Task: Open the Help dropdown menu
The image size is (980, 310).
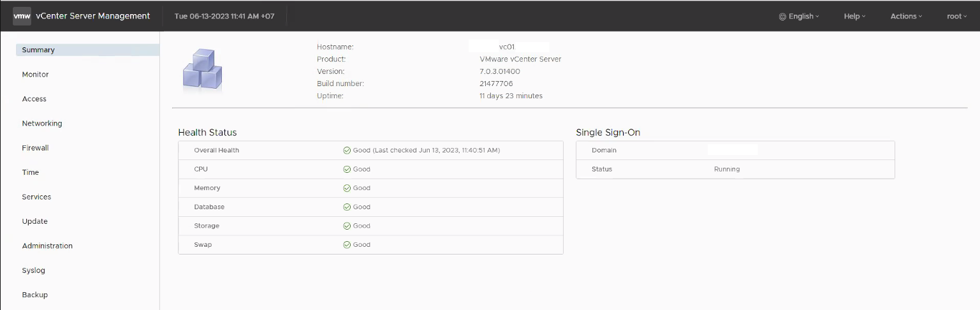Action: (x=854, y=17)
